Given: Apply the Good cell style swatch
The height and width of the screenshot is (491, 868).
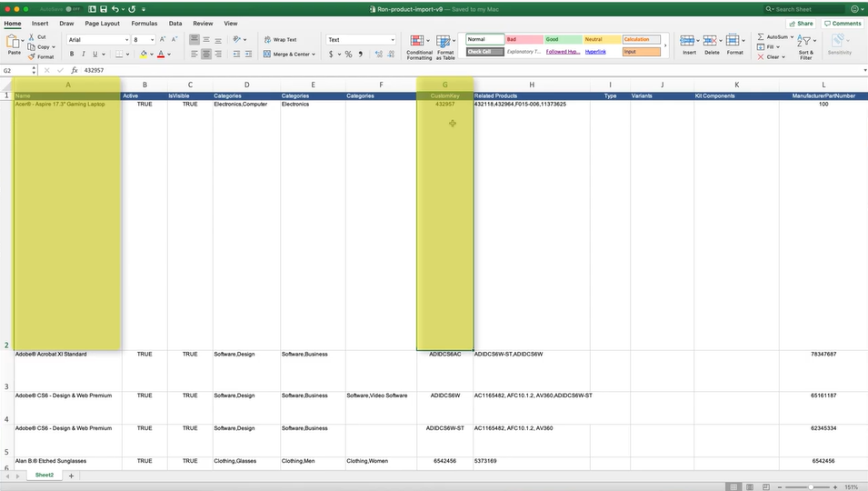Looking at the screenshot, I should click(563, 39).
